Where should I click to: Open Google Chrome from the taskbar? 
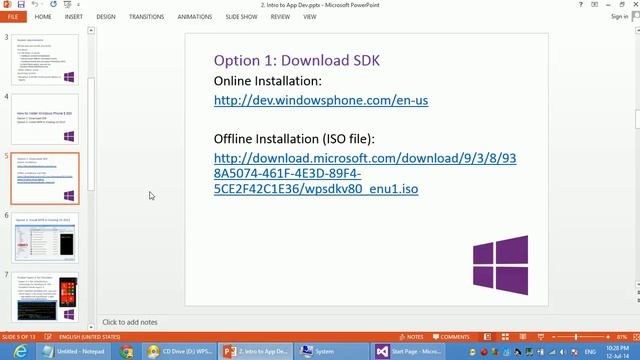(127, 351)
